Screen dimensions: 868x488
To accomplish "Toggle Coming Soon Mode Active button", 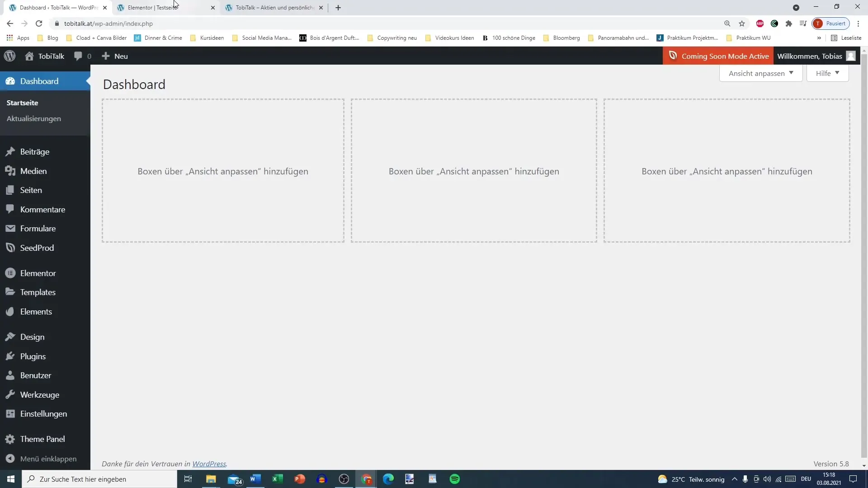I will (720, 56).
